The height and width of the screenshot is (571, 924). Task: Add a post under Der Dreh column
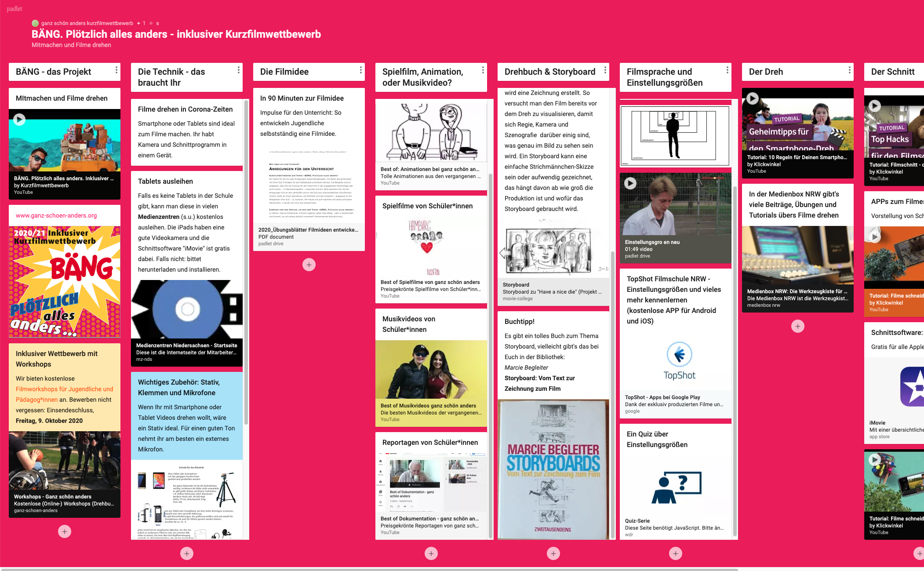click(x=798, y=326)
